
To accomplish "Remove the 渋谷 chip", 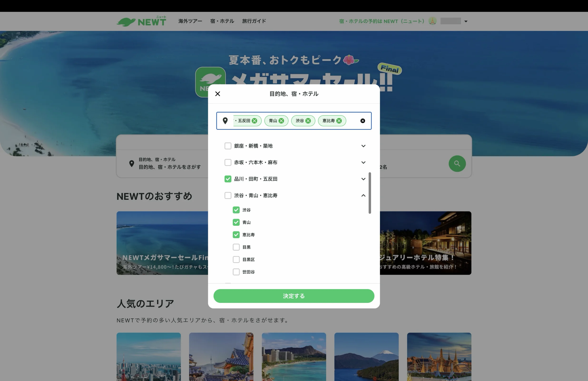I will (308, 121).
